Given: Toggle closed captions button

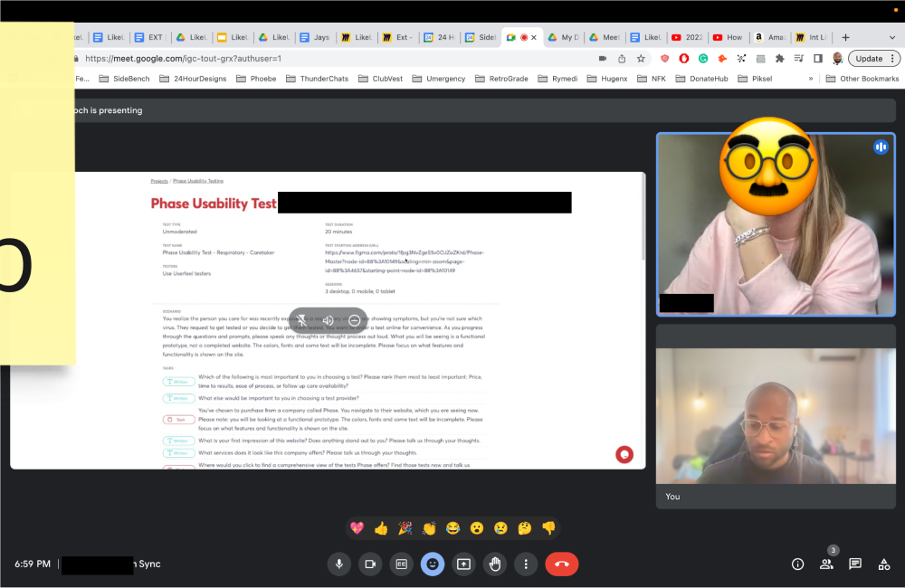Looking at the screenshot, I should (402, 564).
